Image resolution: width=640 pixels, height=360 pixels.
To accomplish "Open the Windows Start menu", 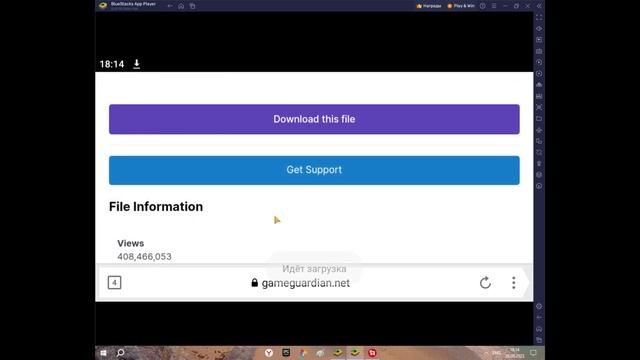I will (x=103, y=353).
